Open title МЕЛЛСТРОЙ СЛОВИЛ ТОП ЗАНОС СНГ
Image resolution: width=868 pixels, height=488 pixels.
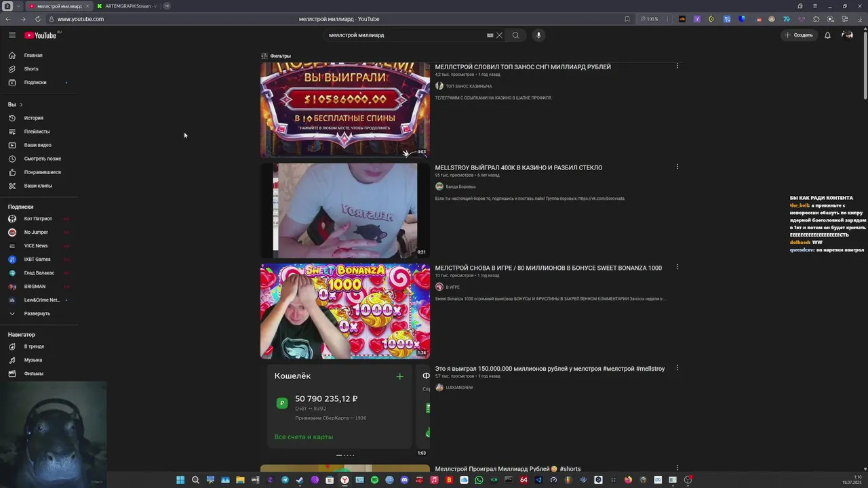[523, 67]
